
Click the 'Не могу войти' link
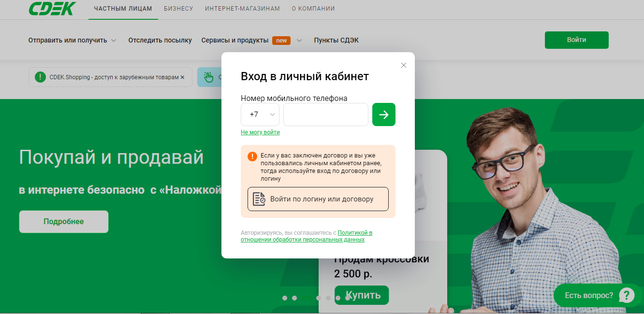coord(260,132)
